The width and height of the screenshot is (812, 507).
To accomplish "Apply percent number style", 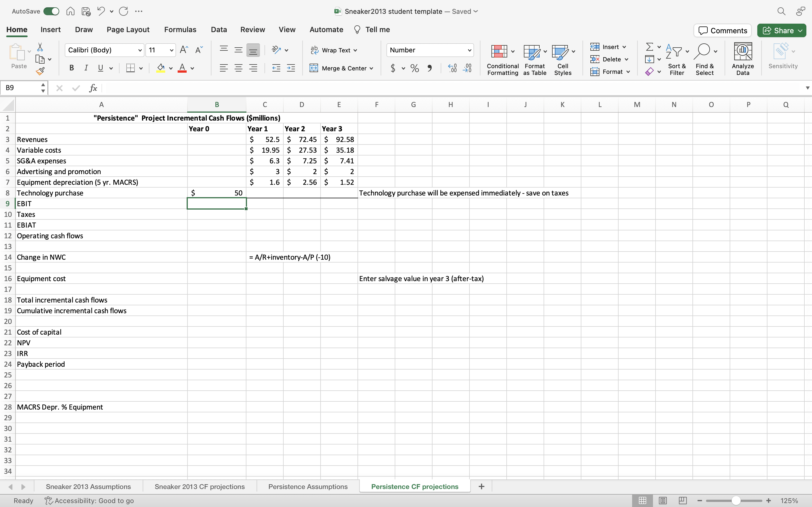I will coord(414,68).
